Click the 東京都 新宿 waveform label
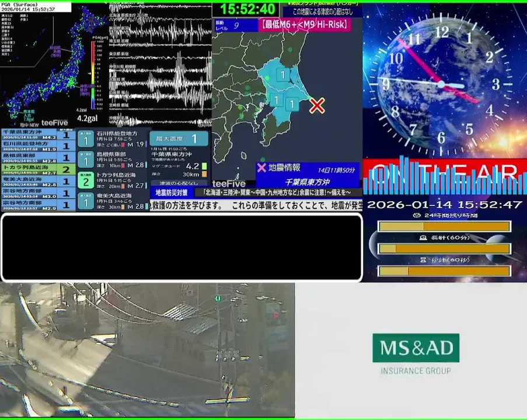The image size is (527, 420). 119,54
